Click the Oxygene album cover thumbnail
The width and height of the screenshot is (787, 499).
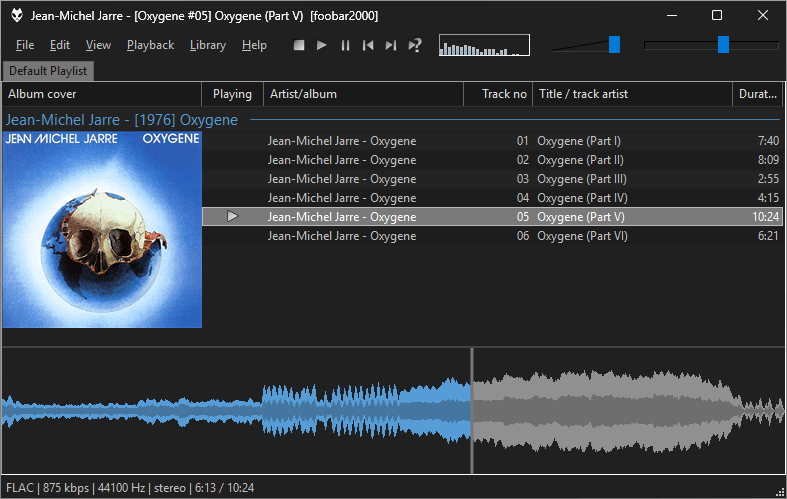click(x=102, y=229)
